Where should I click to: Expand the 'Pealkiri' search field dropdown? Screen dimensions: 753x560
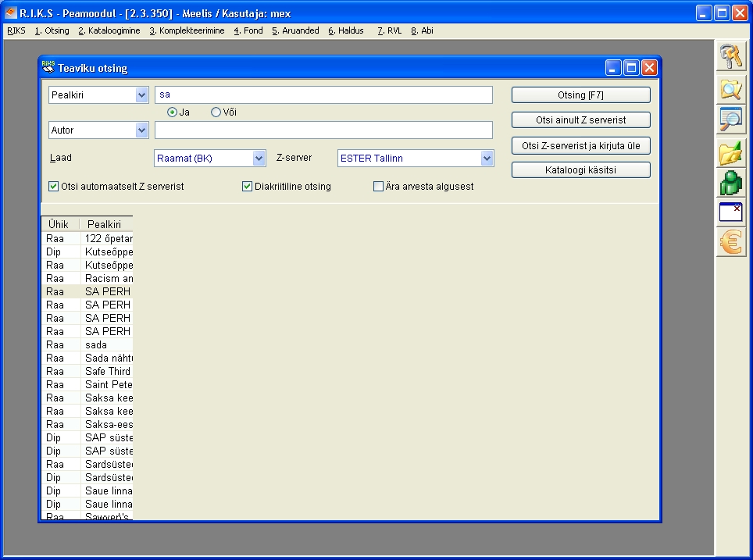click(141, 95)
